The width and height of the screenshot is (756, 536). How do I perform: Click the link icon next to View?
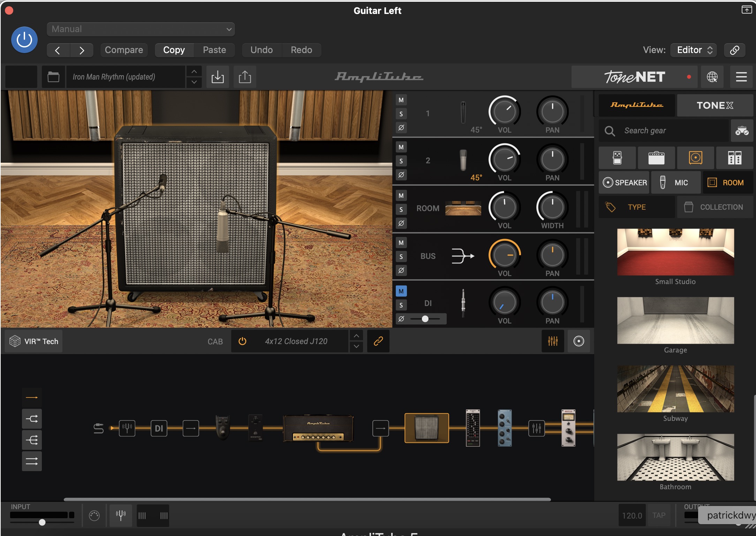point(734,50)
